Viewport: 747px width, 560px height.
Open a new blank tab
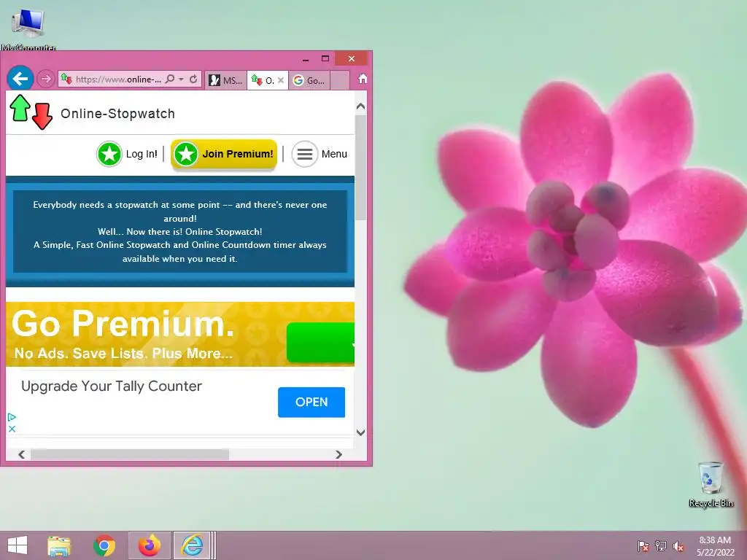pos(340,80)
